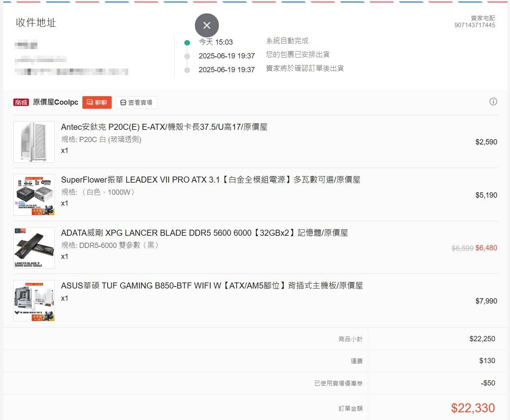Click the order total $22,330
Viewport: 510px width, 420px height.
tap(473, 408)
